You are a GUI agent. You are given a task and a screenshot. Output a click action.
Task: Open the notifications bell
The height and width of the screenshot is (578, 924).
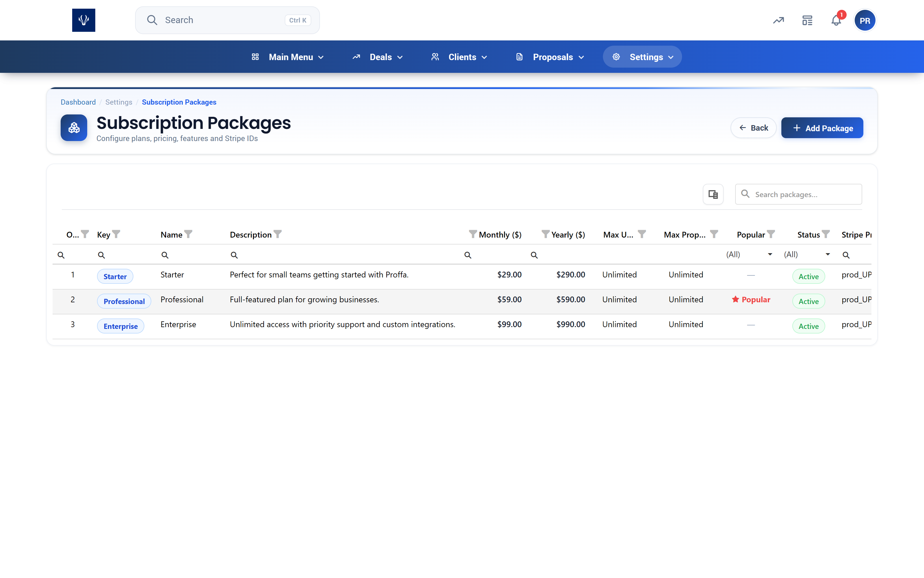[836, 20]
